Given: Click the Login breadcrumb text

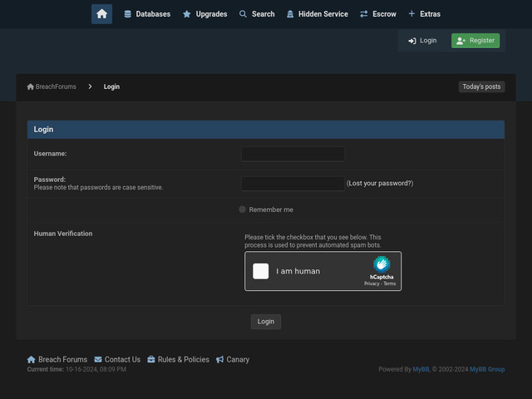Looking at the screenshot, I should [x=111, y=86].
